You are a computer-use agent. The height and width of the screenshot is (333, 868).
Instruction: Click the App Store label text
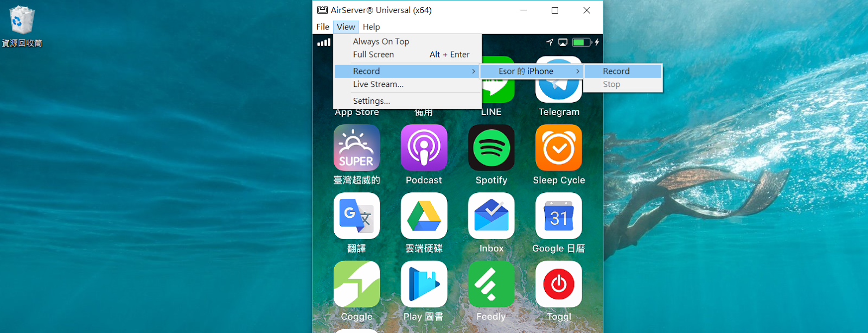point(356,112)
